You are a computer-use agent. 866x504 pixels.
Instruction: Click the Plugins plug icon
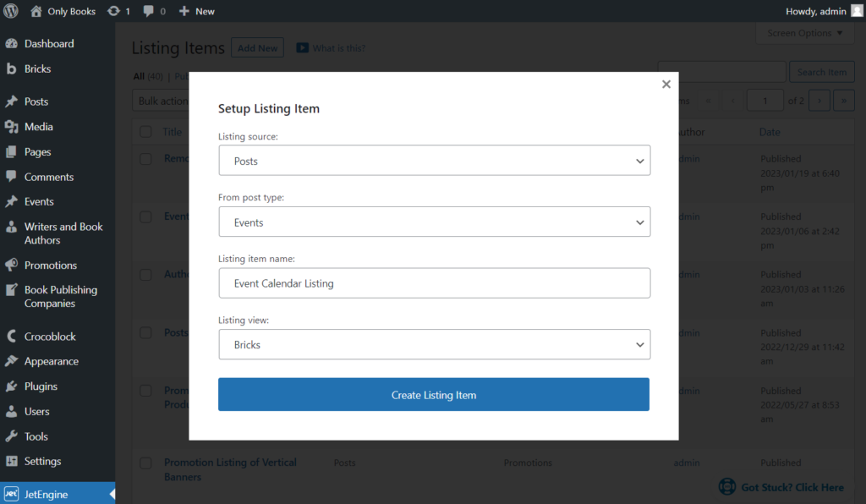[x=11, y=386]
